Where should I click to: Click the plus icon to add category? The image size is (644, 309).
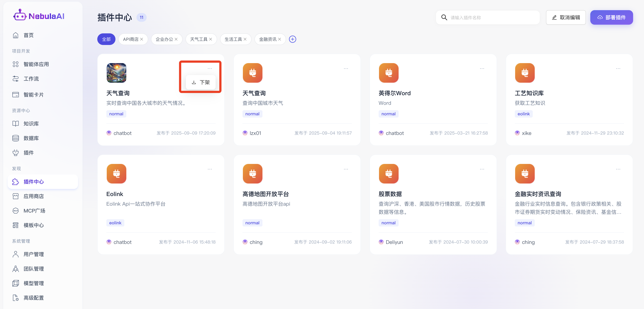(292, 39)
